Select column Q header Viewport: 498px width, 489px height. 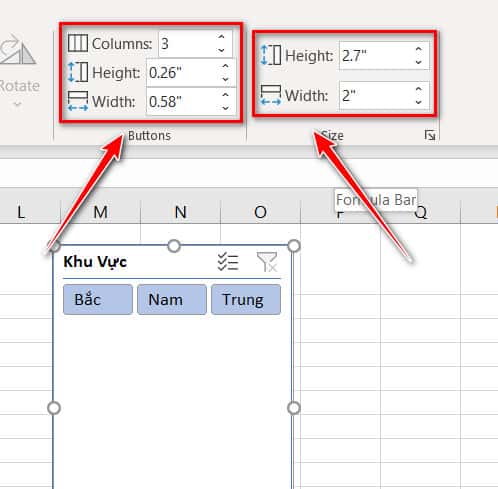pos(421,212)
